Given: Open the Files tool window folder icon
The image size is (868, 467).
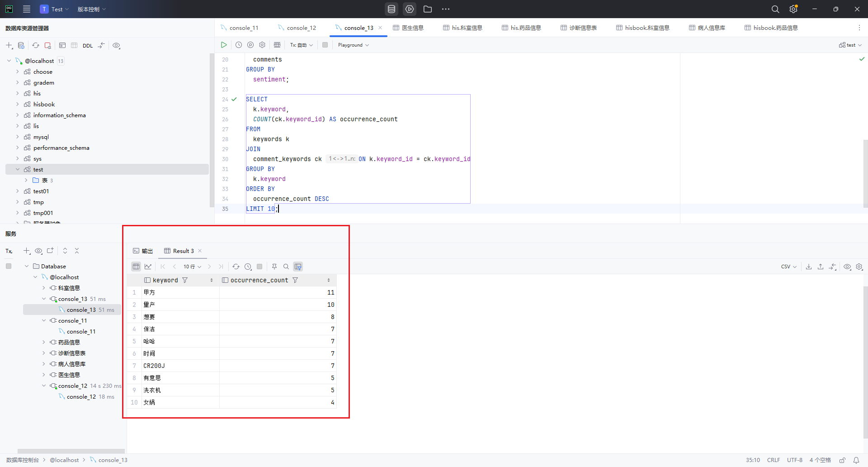Looking at the screenshot, I should point(428,9).
